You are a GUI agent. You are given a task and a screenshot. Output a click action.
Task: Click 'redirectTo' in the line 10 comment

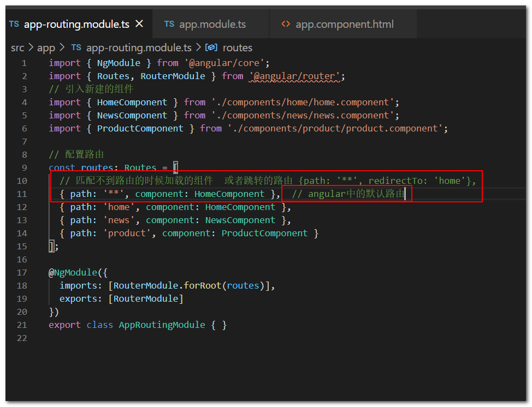(x=395, y=181)
